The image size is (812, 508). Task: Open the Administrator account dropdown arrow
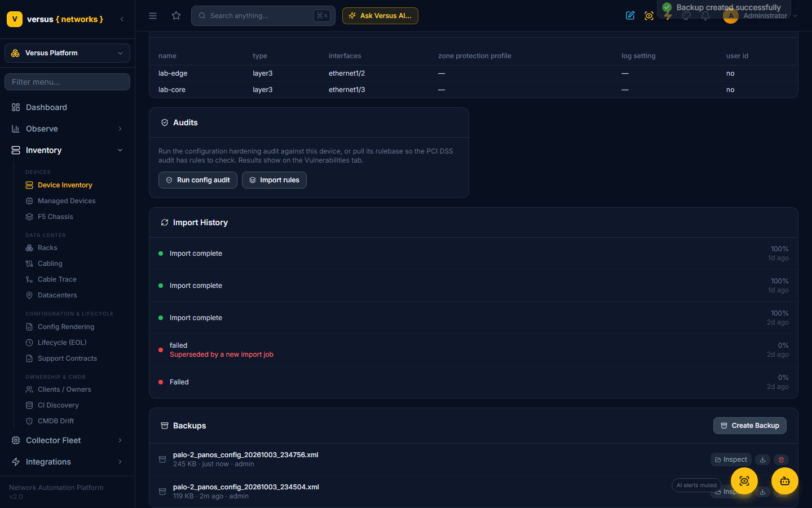[795, 16]
